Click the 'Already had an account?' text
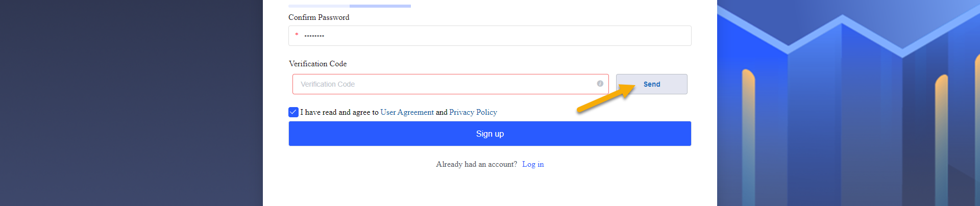Viewport: 980px width, 206px height. pyautogui.click(x=476, y=164)
